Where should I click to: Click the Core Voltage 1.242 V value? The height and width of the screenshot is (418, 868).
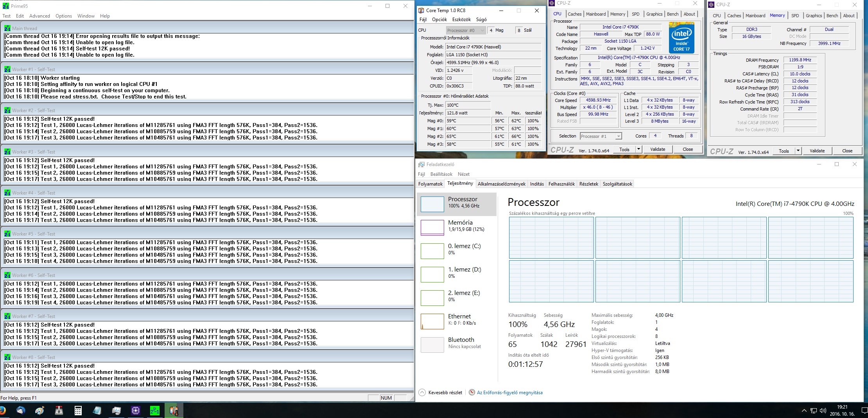click(648, 48)
